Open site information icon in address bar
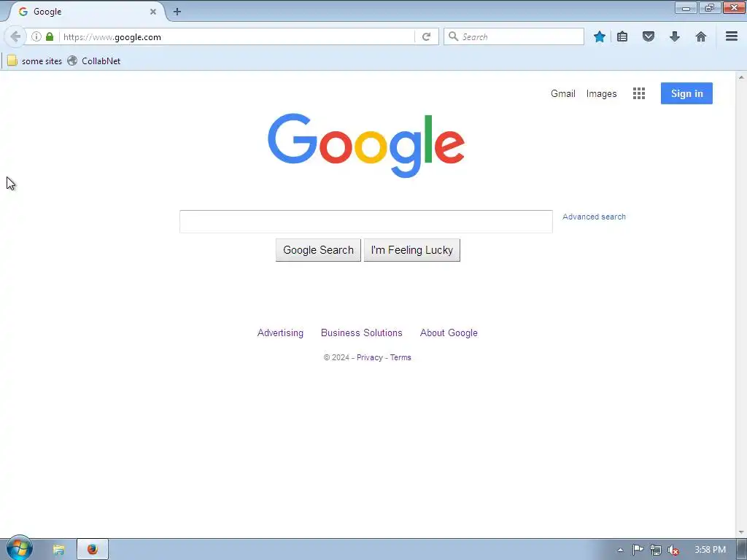The image size is (747, 560). click(36, 36)
